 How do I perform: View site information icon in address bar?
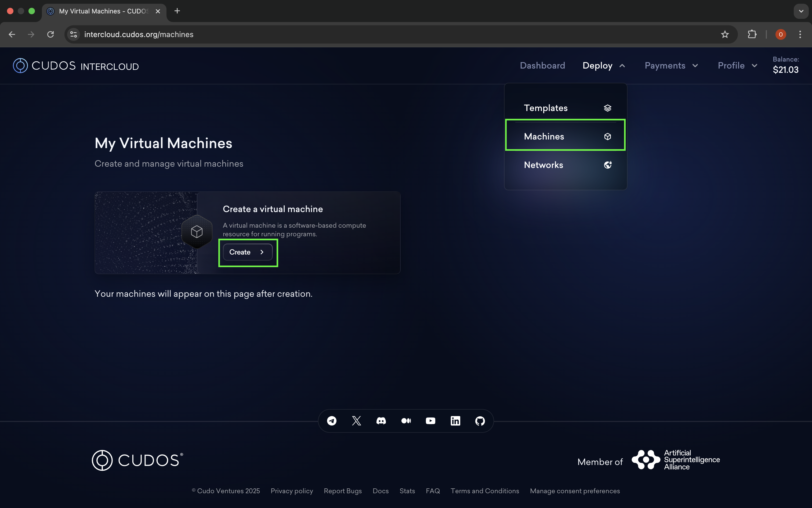[x=74, y=34]
